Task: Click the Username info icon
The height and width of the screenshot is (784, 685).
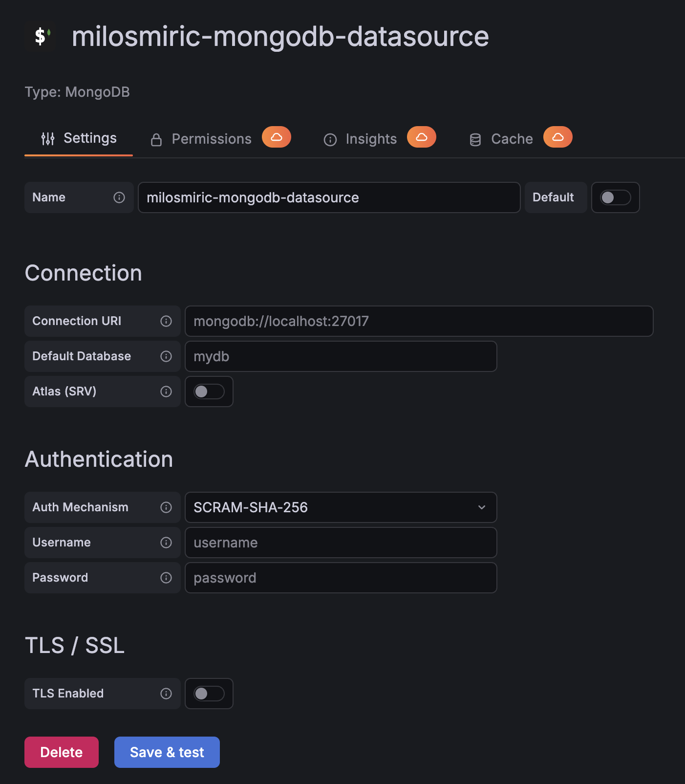Action: point(166,543)
